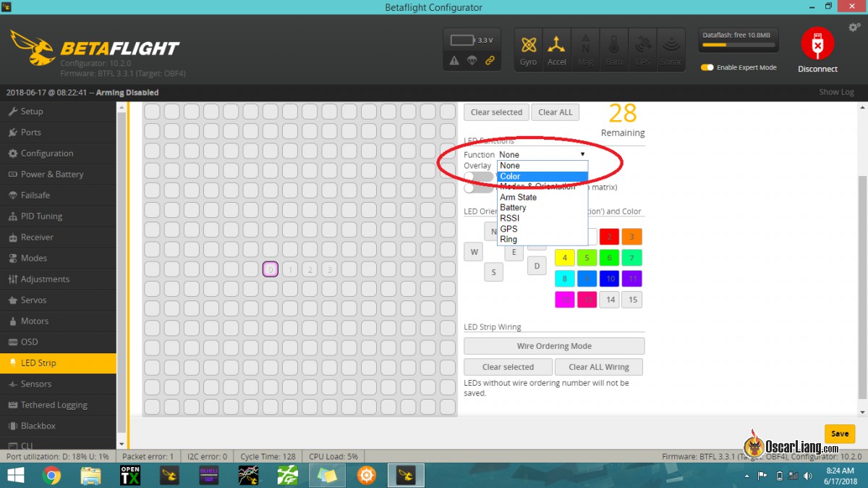Click the Disconnect USB icon

tap(817, 45)
